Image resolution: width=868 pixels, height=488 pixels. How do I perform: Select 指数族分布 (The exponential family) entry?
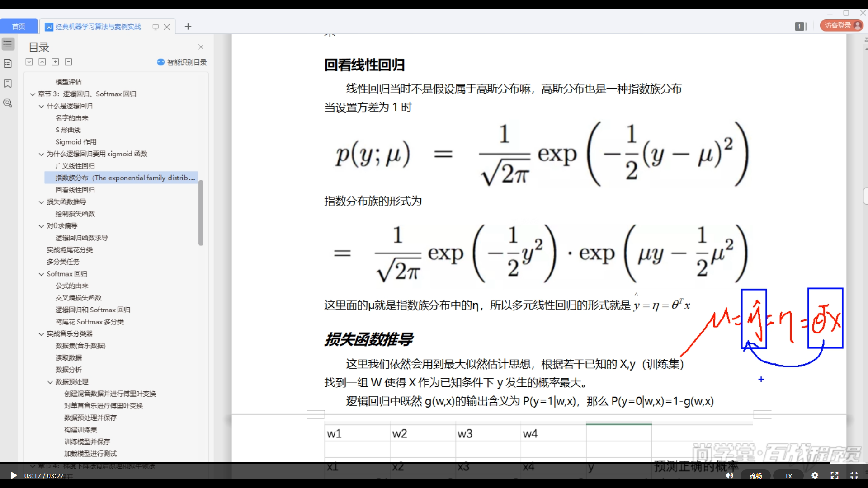tap(121, 178)
